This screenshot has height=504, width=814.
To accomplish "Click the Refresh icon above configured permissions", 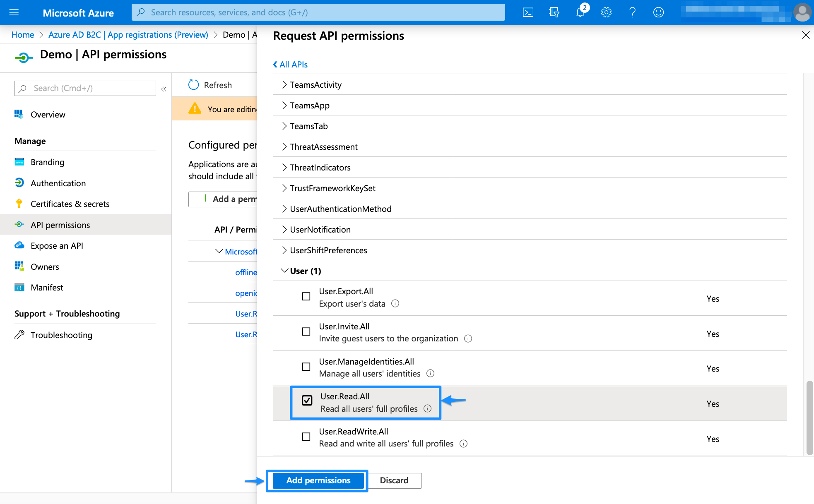I will point(193,84).
